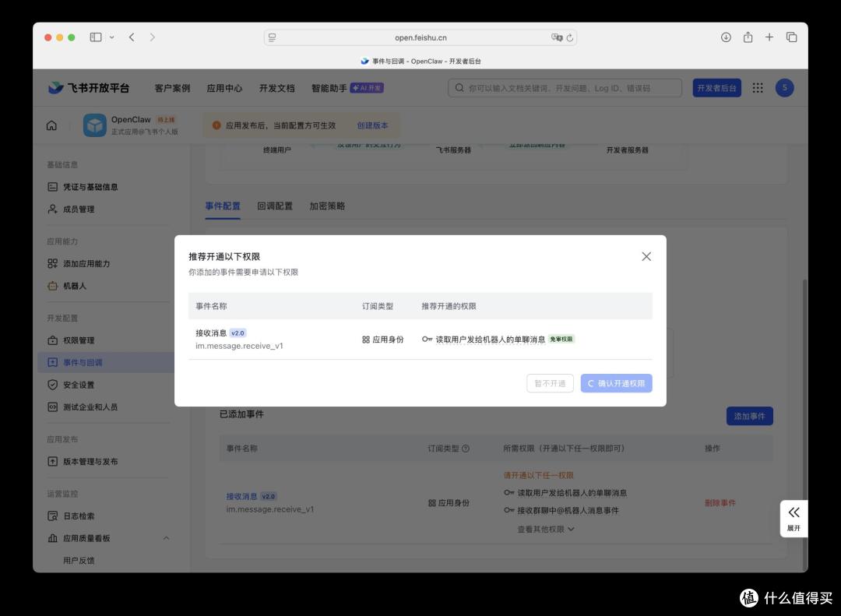Click the page vertical scrollbar
841x616 pixels.
[804, 424]
